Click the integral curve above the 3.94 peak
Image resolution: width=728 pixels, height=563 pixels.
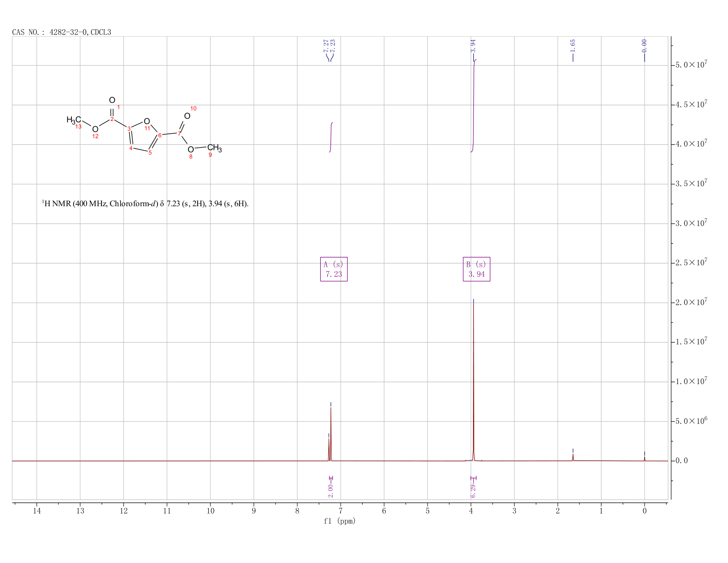coord(474,106)
